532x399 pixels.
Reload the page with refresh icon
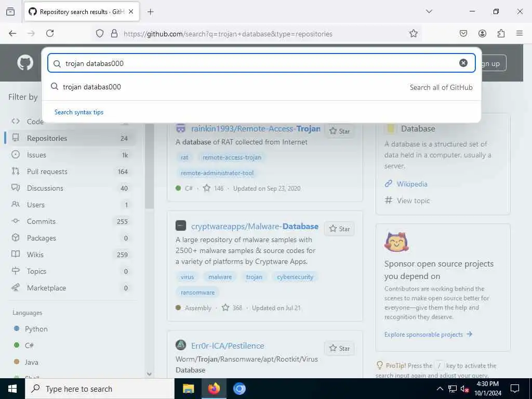pyautogui.click(x=50, y=33)
